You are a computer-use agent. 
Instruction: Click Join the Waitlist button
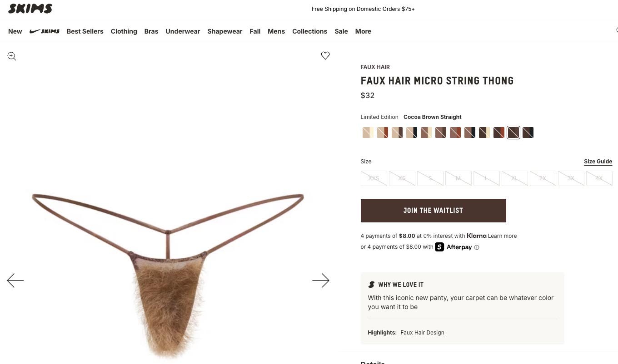click(x=433, y=211)
